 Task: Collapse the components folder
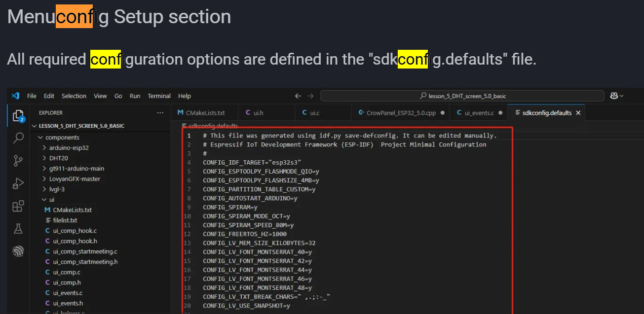pos(62,137)
